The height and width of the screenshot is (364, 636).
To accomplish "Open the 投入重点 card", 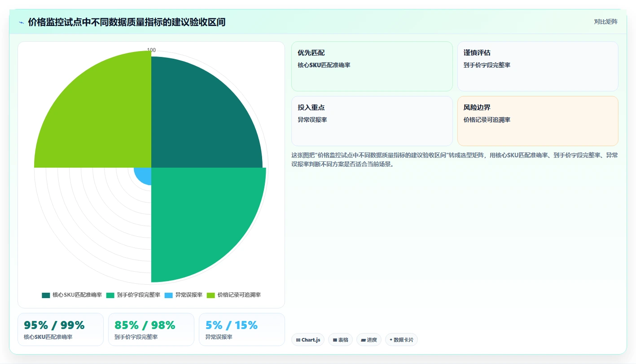I will pyautogui.click(x=372, y=121).
